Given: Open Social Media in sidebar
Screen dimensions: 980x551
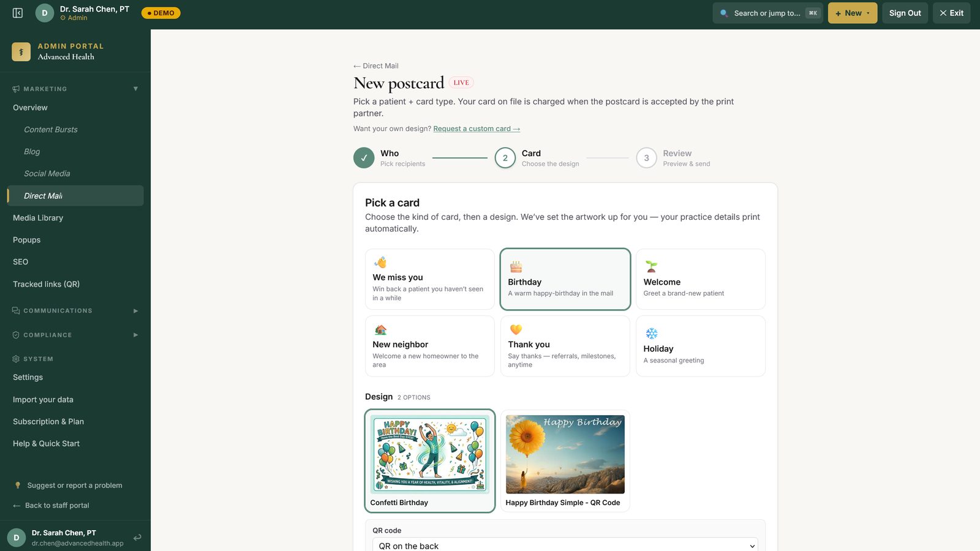Looking at the screenshot, I should tap(47, 174).
